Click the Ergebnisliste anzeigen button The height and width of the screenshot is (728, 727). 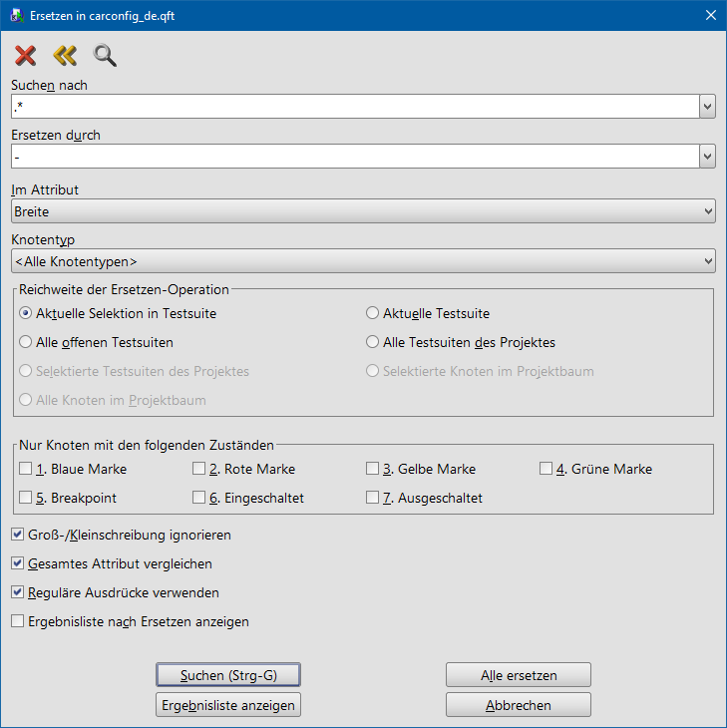click(228, 705)
